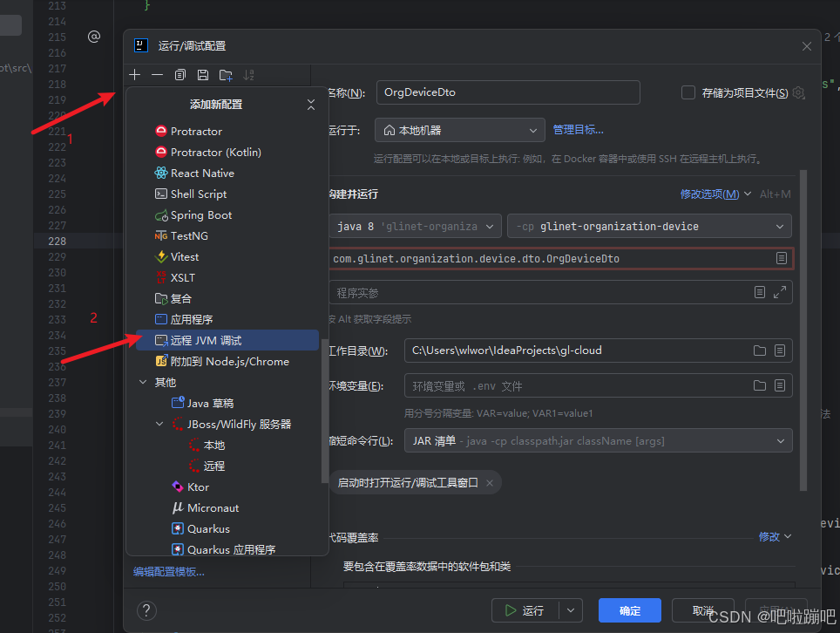Click 工作目录 path field
The image size is (840, 633).
pos(599,351)
